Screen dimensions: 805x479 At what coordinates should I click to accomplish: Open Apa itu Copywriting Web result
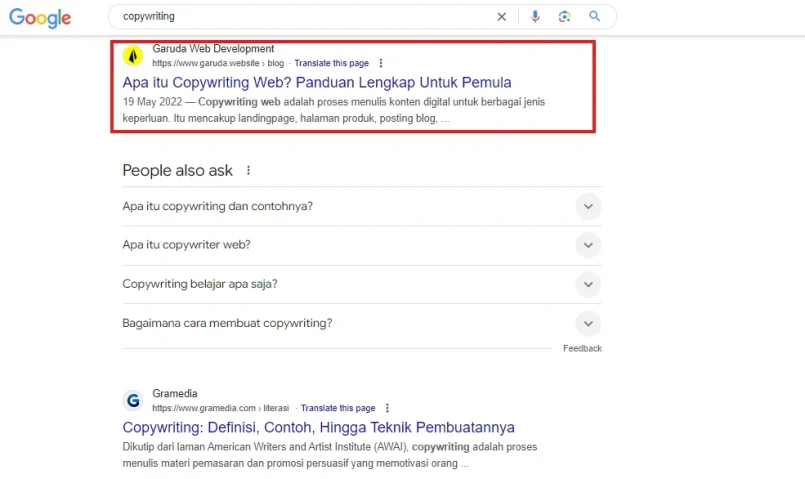click(317, 82)
